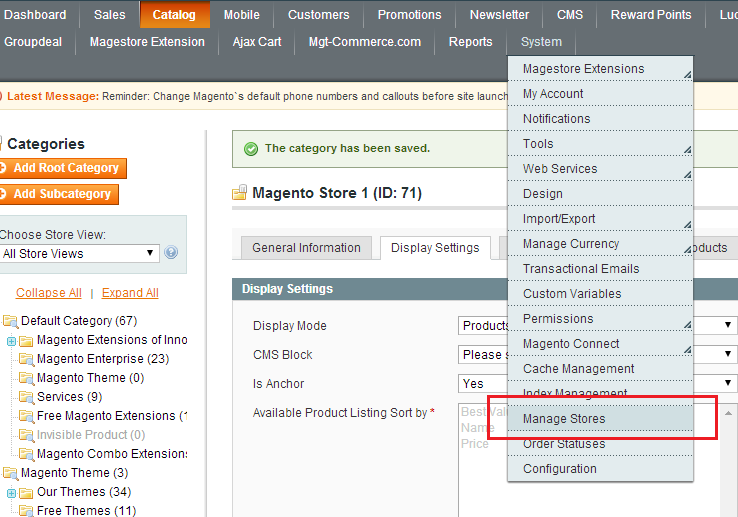Expand Magestore Extensions submenu in System menu
The image size is (738, 517).
pos(600,69)
